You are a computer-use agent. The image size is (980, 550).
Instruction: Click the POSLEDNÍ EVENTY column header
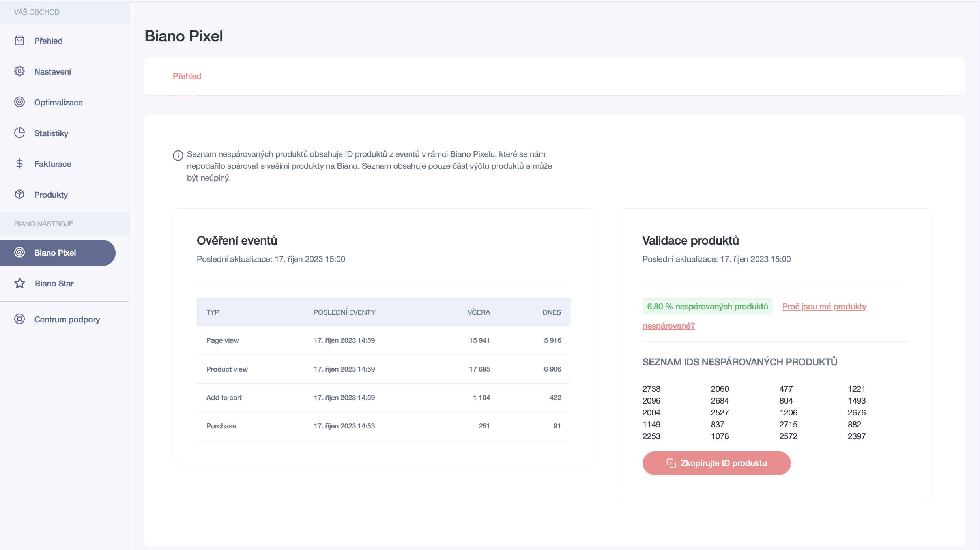344,312
